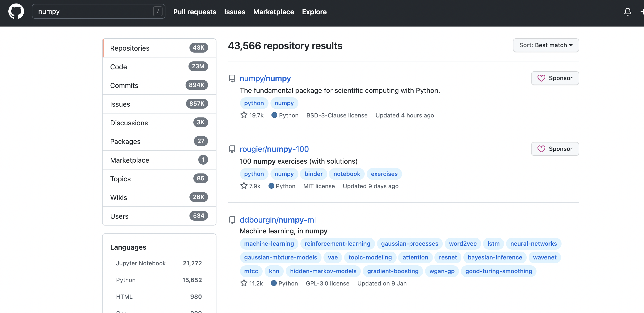Viewport: 644px width, 313px height.
Task: Select Users results filter
Action: [x=159, y=216]
